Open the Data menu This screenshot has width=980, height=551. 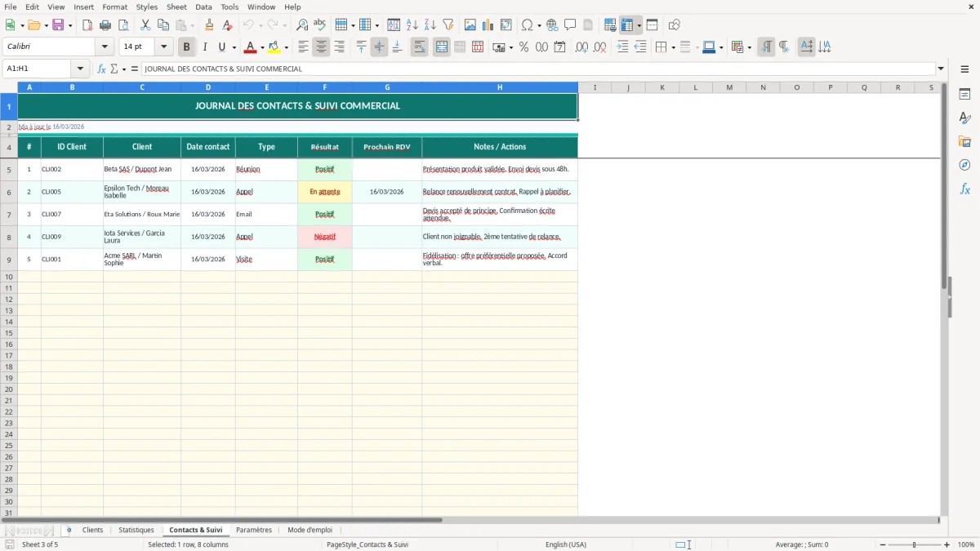click(x=203, y=7)
